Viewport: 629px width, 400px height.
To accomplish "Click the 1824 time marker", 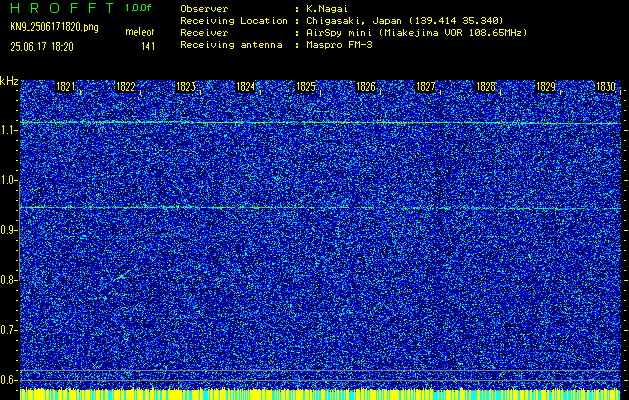I will click(246, 87).
